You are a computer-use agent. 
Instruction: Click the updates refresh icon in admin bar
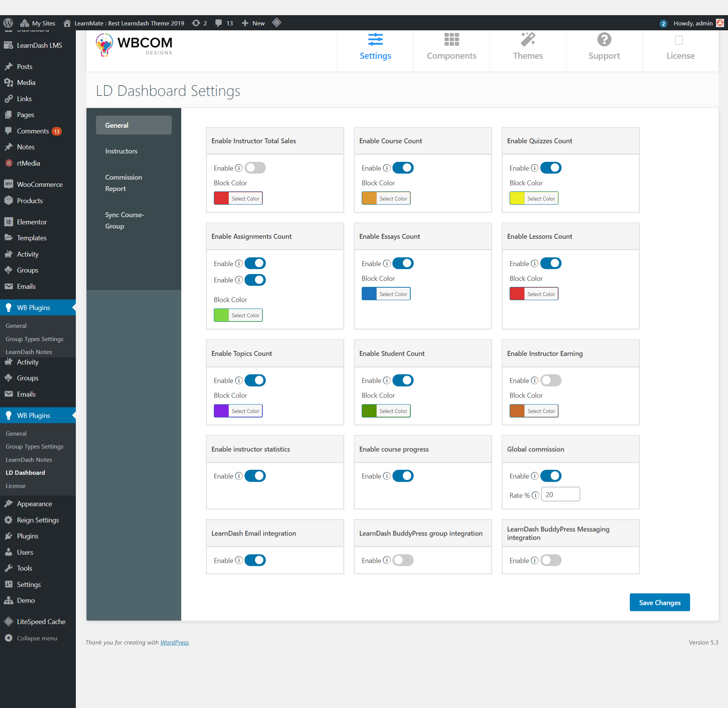(196, 23)
